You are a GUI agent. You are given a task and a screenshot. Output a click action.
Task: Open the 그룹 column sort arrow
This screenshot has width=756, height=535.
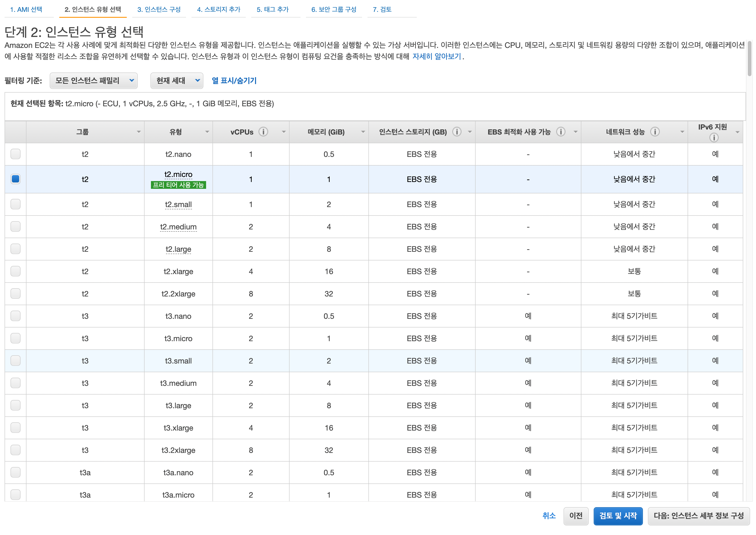[x=139, y=132]
